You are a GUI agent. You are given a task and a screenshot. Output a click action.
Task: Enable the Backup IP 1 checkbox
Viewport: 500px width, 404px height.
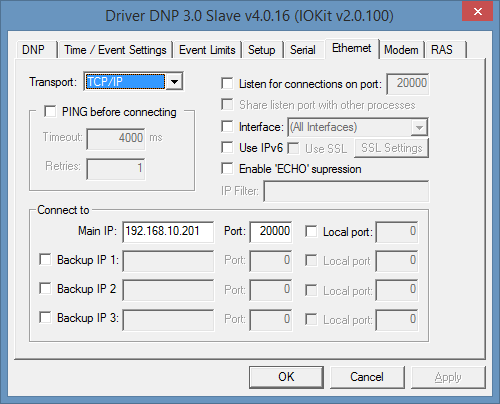tap(45, 259)
